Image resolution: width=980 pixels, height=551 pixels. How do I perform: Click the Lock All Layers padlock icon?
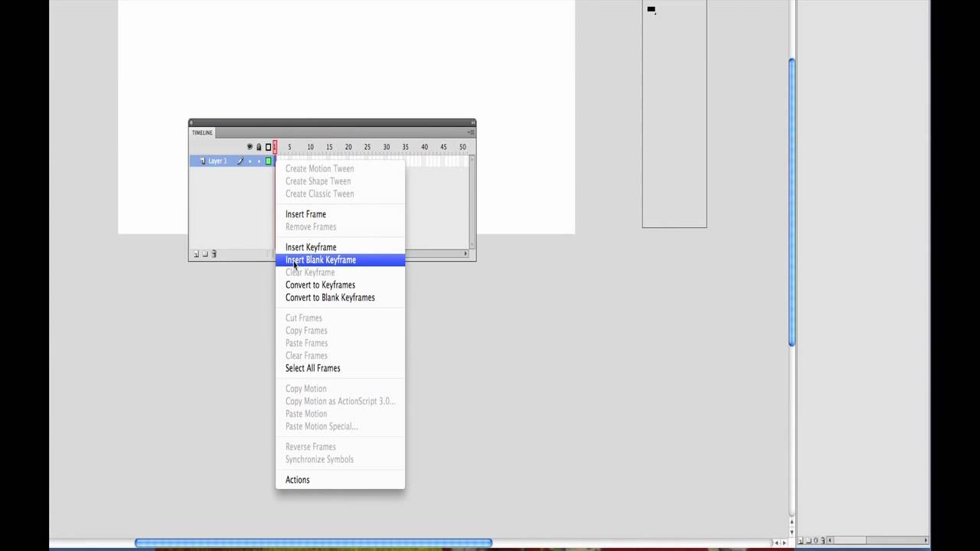coord(259,147)
